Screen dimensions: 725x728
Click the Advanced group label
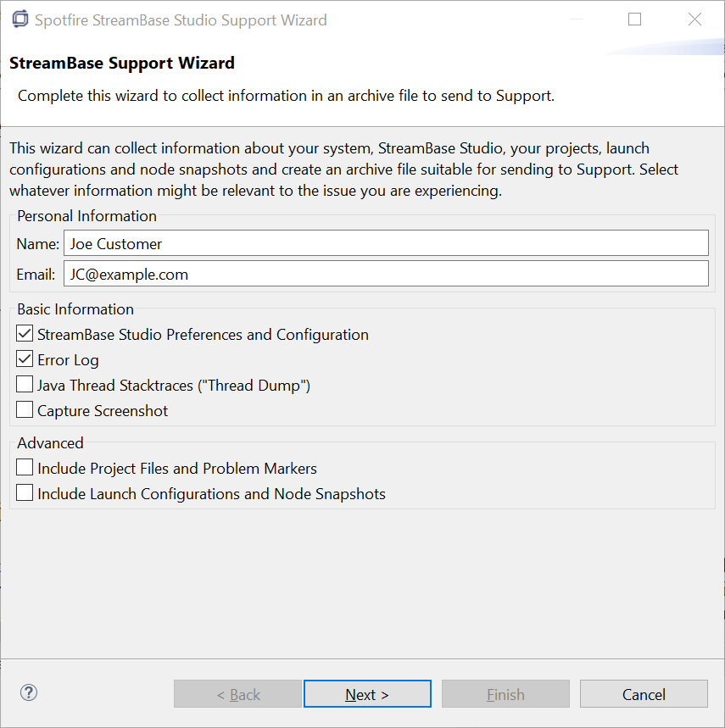50,443
